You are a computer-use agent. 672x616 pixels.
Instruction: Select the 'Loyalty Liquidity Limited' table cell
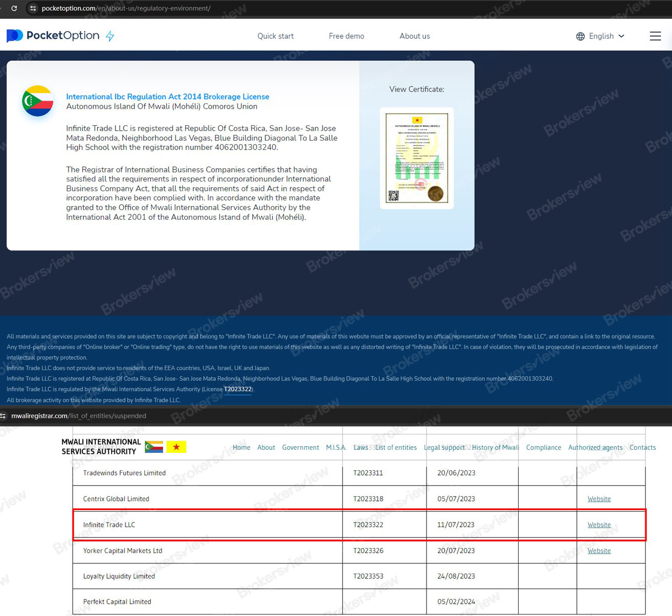208,576
